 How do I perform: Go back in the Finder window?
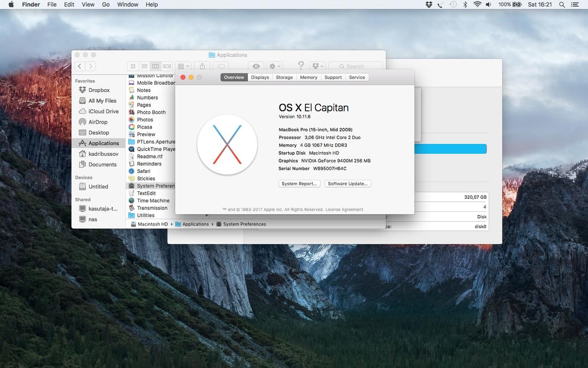click(80, 66)
